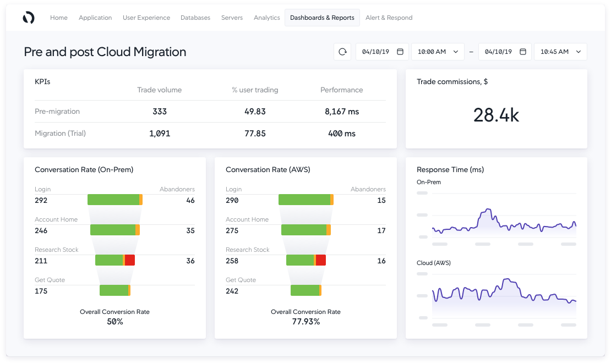Viewport: 611px width, 364px height.
Task: Select the Dashboards & Reports tab
Action: pyautogui.click(x=322, y=18)
